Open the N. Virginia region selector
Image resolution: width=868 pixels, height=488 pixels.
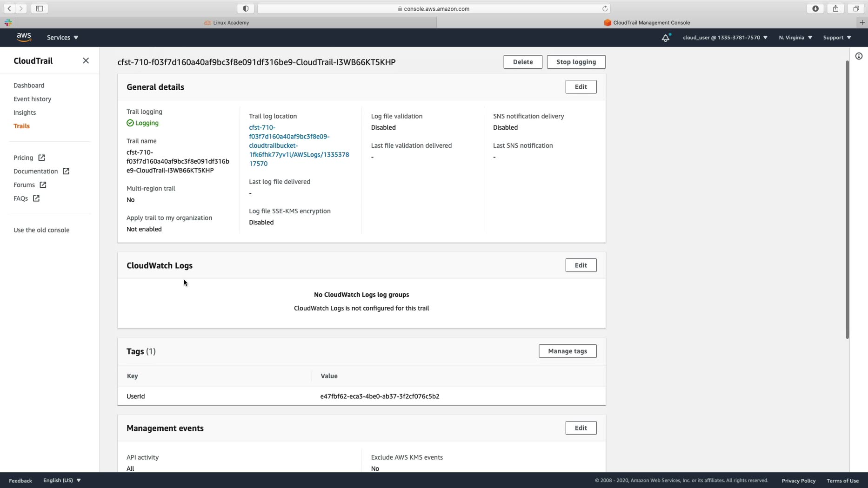coord(795,38)
